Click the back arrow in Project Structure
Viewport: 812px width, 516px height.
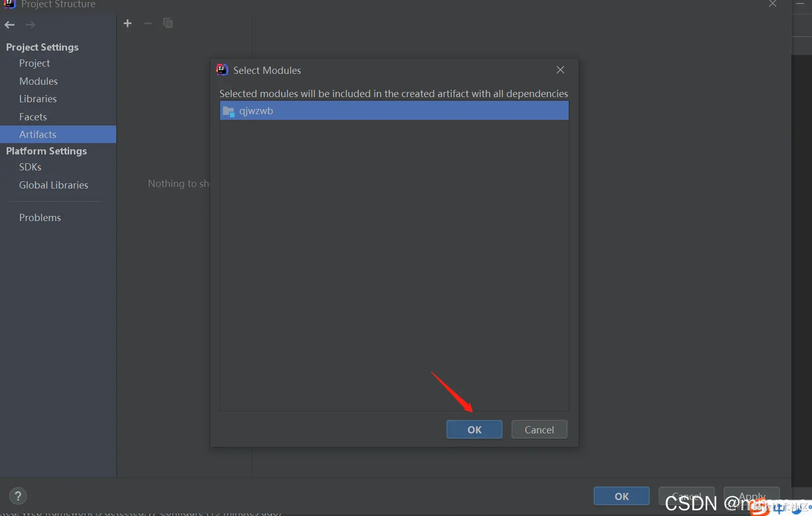click(x=9, y=25)
